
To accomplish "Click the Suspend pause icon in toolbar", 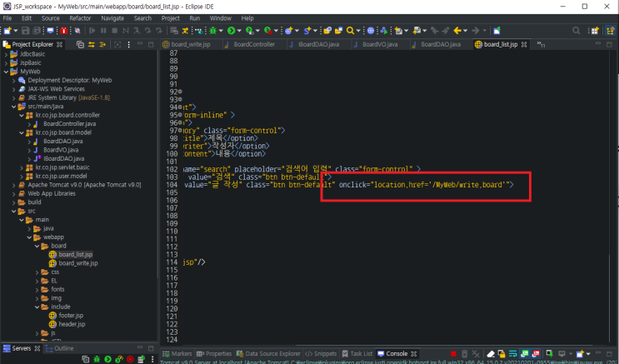I will click(103, 30).
